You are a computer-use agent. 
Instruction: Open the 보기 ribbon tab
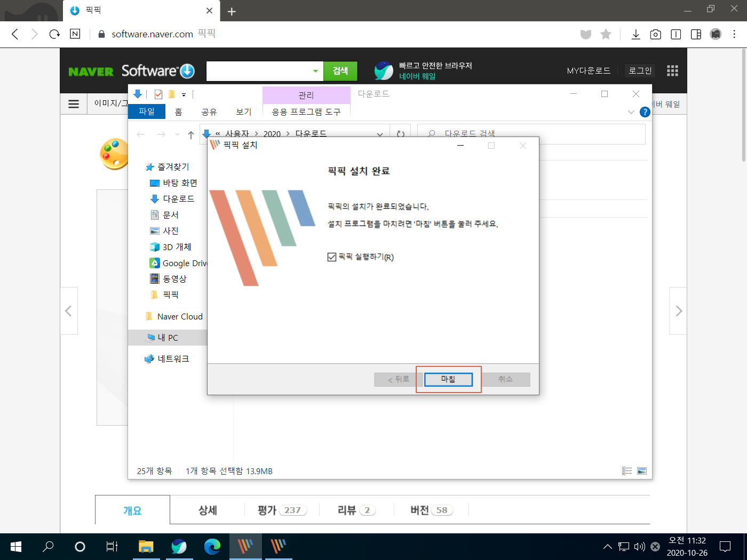pyautogui.click(x=244, y=111)
